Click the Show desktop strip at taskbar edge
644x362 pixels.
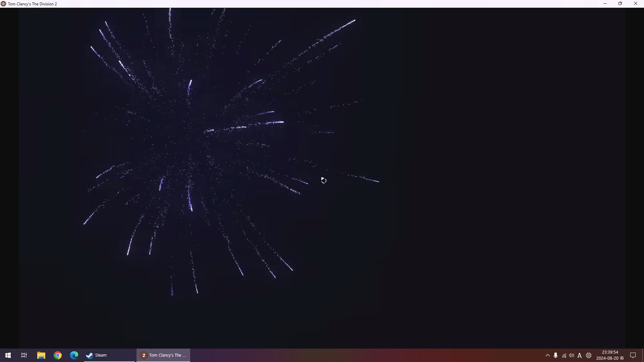click(x=643, y=355)
